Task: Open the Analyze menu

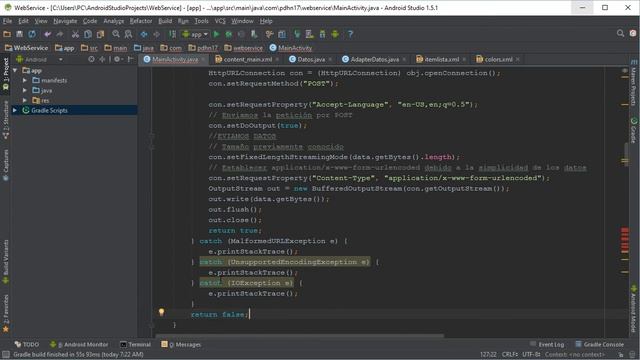Action: [113, 21]
